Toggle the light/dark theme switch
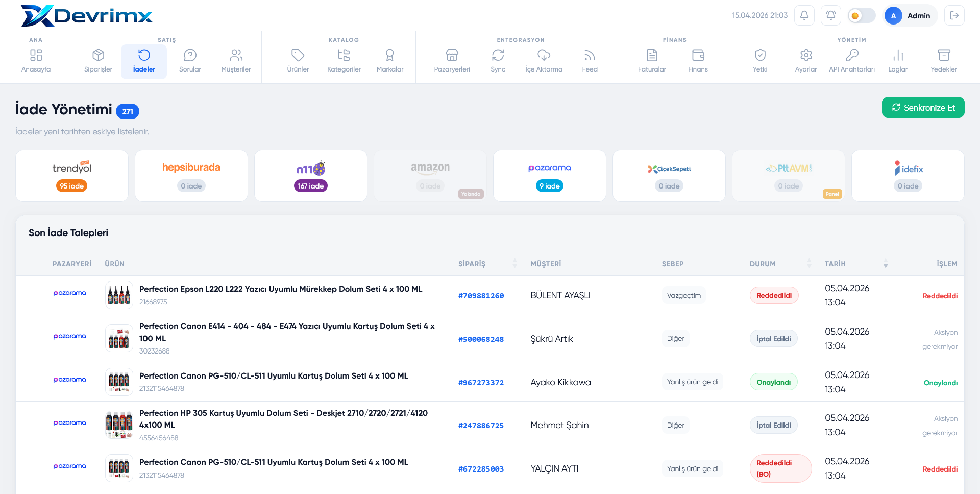980x494 pixels. 862,15
